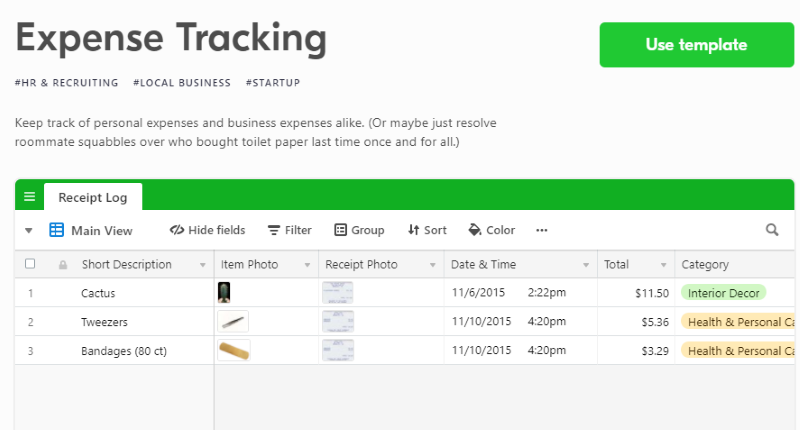Click the Interior Decor category tag
This screenshot has height=430, width=800.
(723, 293)
